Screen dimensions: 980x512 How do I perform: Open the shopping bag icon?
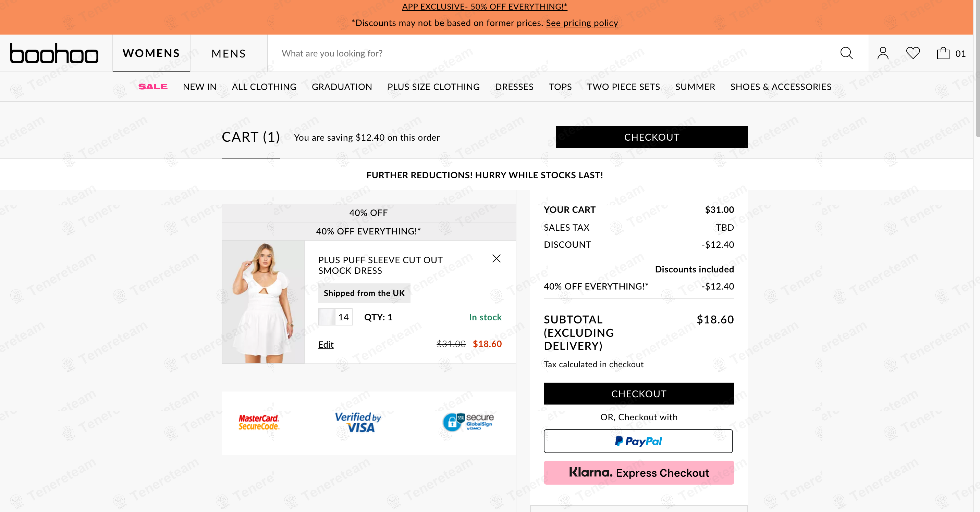click(x=943, y=53)
